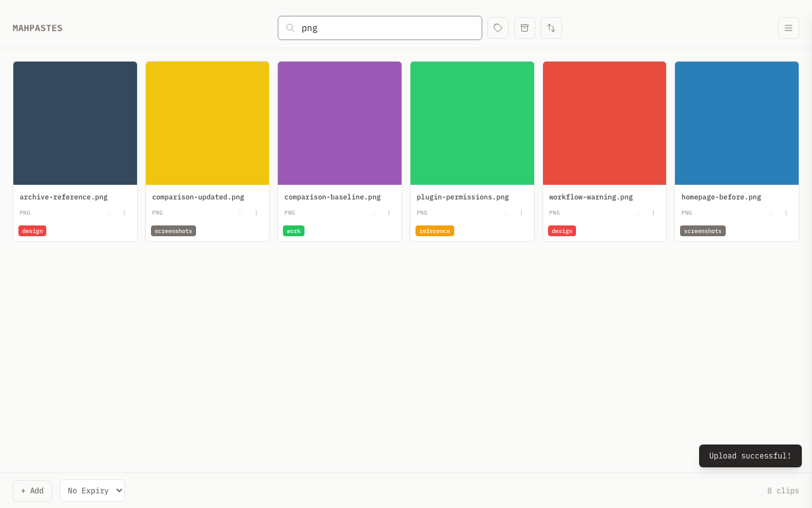812x508 pixels.
Task: Click the MAHPASTES logo link
Action: 37,27
